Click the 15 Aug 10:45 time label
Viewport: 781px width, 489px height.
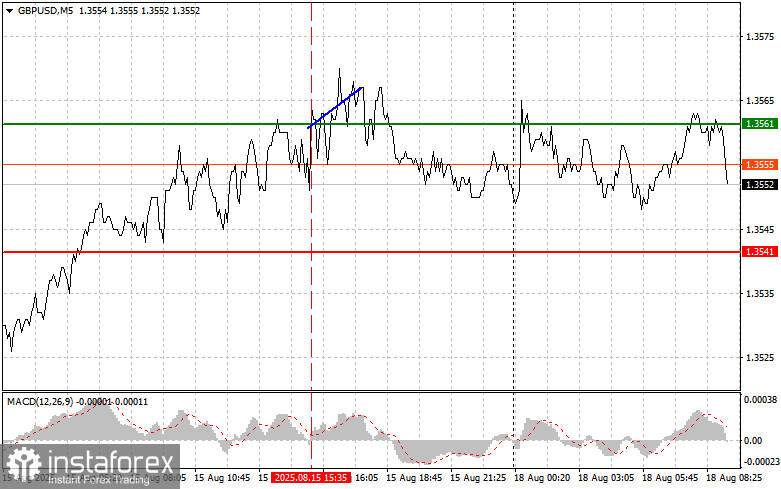(x=222, y=478)
